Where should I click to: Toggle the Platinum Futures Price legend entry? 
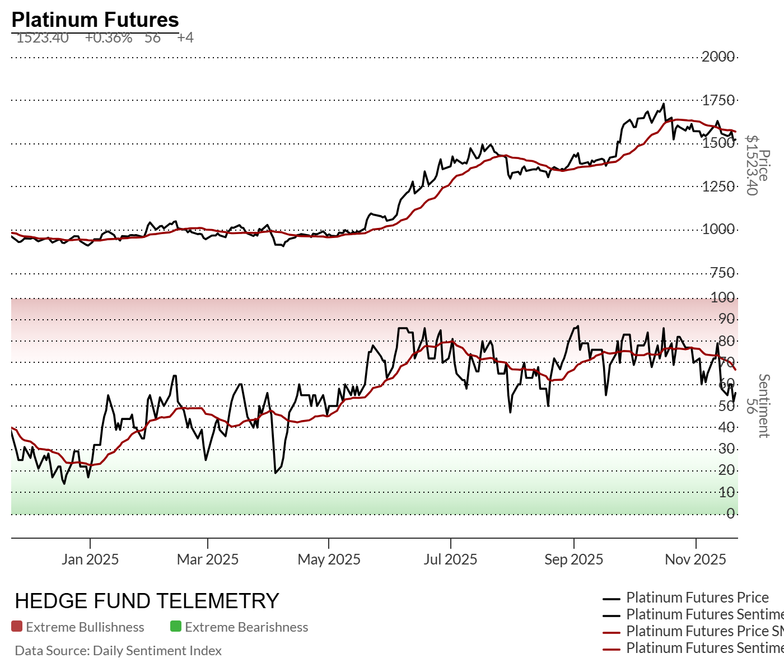pos(697,598)
